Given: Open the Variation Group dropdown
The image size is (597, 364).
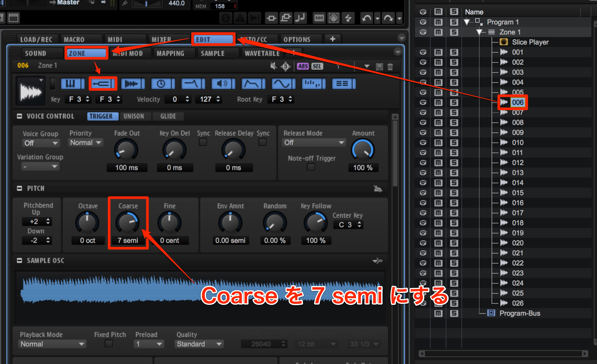Looking at the screenshot, I should [40, 166].
